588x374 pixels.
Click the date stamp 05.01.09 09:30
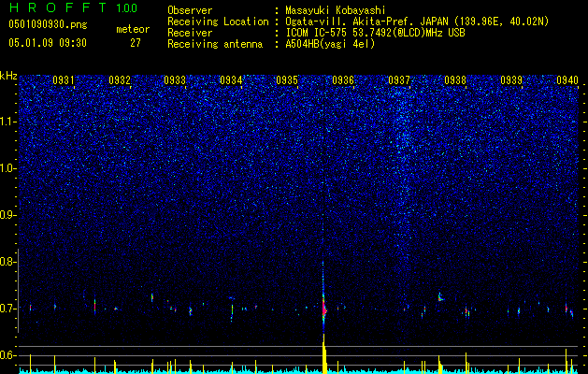coord(48,43)
